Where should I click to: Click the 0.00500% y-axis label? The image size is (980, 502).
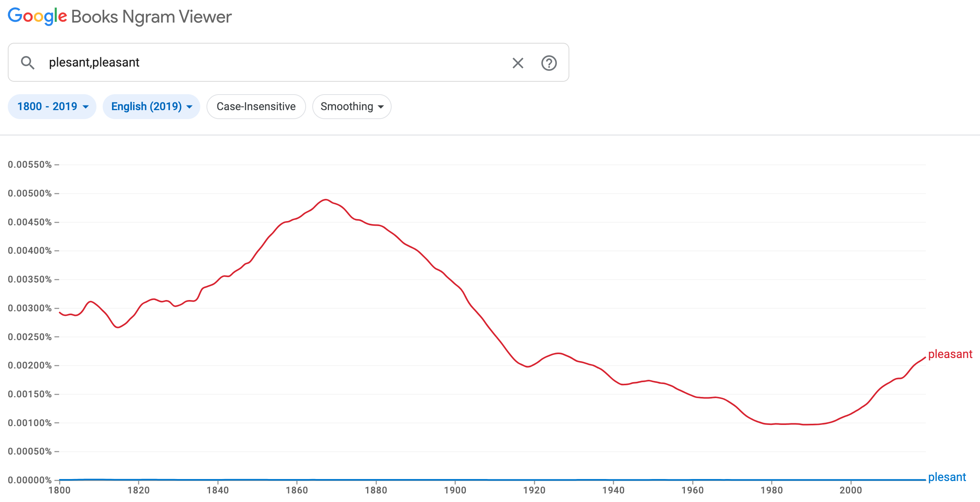[x=30, y=193]
